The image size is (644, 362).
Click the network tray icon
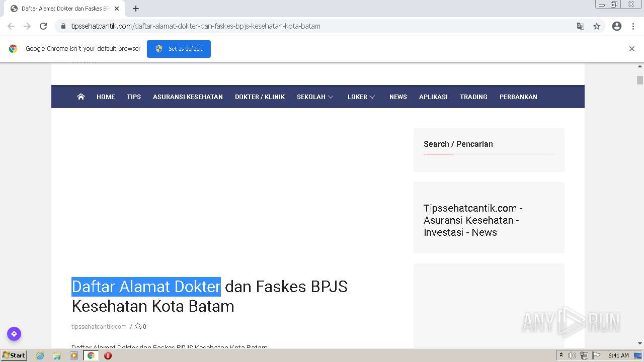(x=584, y=355)
